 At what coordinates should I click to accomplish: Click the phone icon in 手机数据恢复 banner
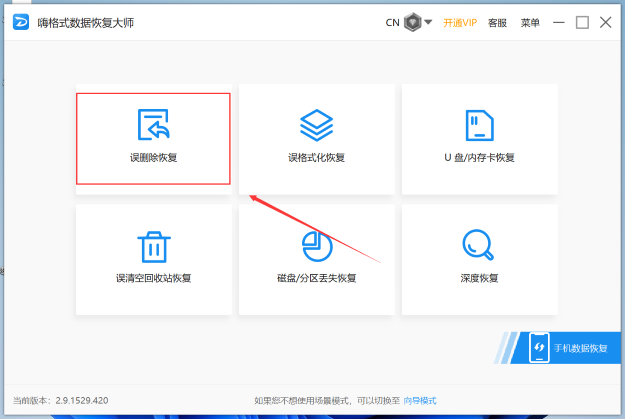click(539, 348)
